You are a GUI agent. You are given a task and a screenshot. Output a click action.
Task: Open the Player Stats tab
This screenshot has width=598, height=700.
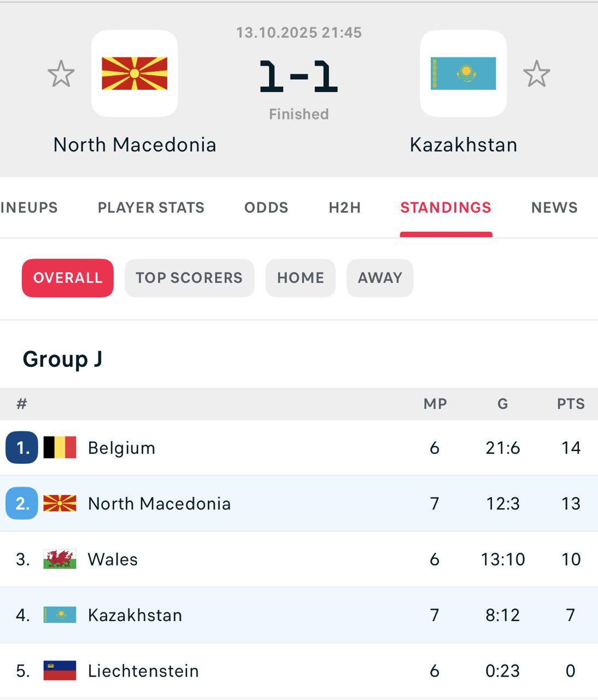(151, 208)
